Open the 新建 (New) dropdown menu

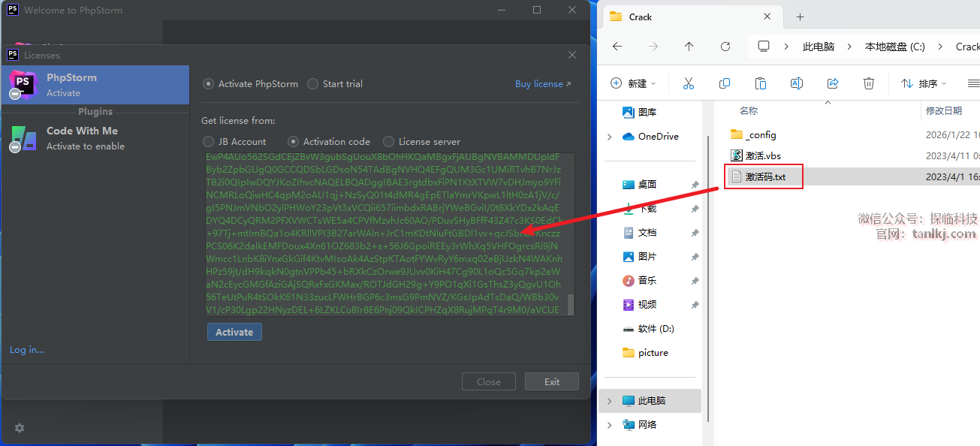(x=633, y=83)
